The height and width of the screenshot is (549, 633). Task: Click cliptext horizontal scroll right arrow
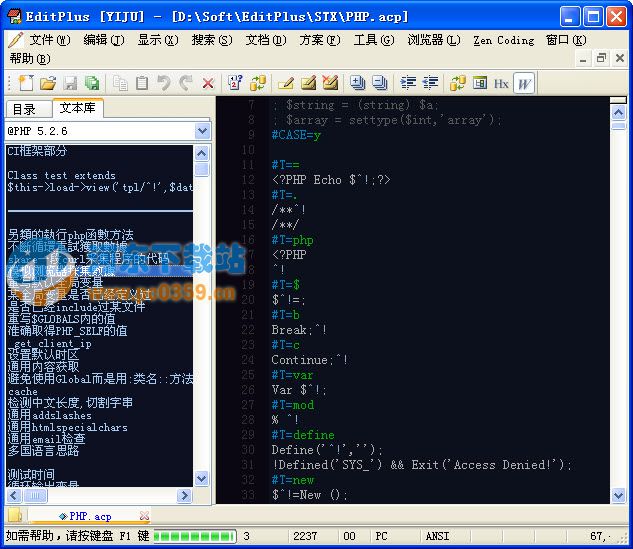coord(184,495)
